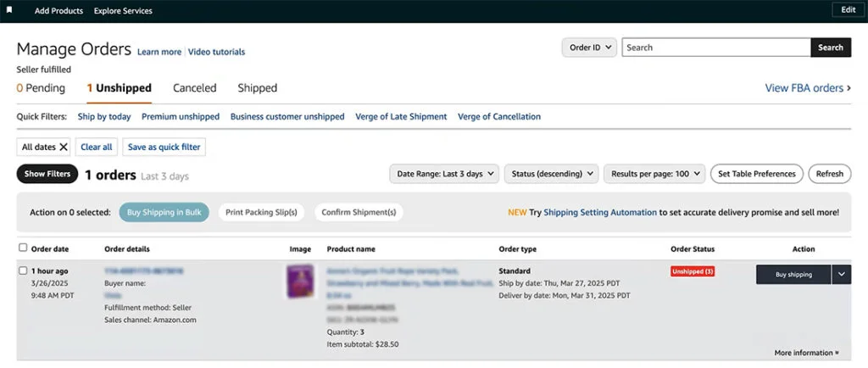868x368 pixels.
Task: Click the Buy shipping action button
Action: point(793,275)
